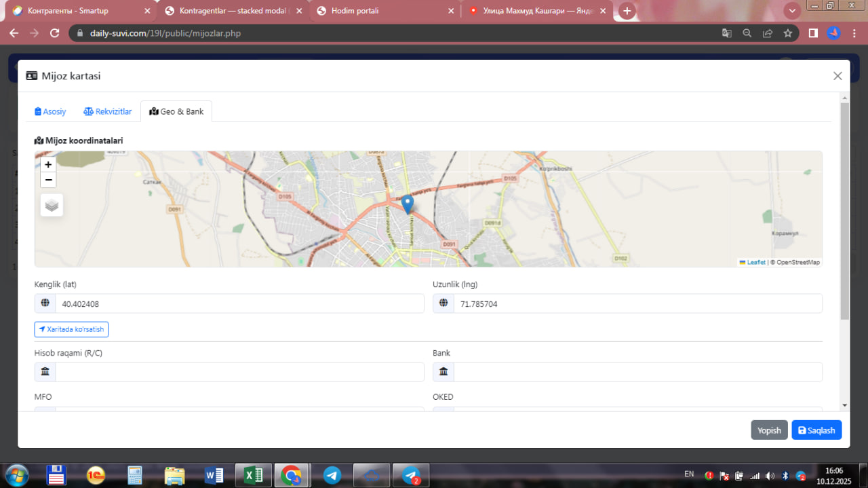Zoom out on the map
The width and height of the screenshot is (868, 488).
[48, 180]
